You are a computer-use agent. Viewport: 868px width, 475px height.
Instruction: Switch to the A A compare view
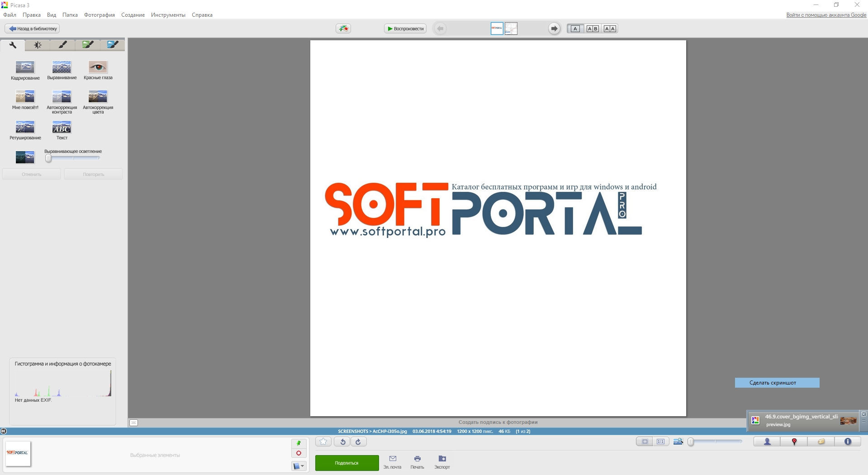(x=610, y=28)
